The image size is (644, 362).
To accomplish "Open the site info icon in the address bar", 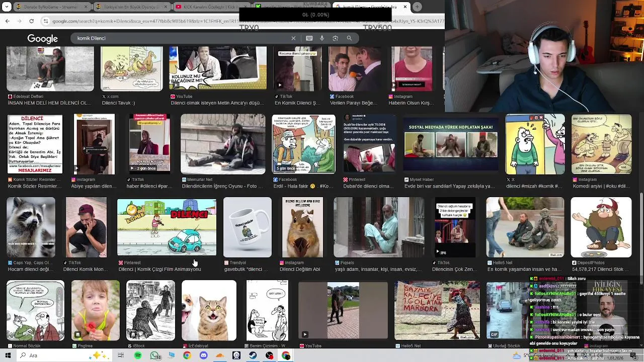I will click(46, 21).
